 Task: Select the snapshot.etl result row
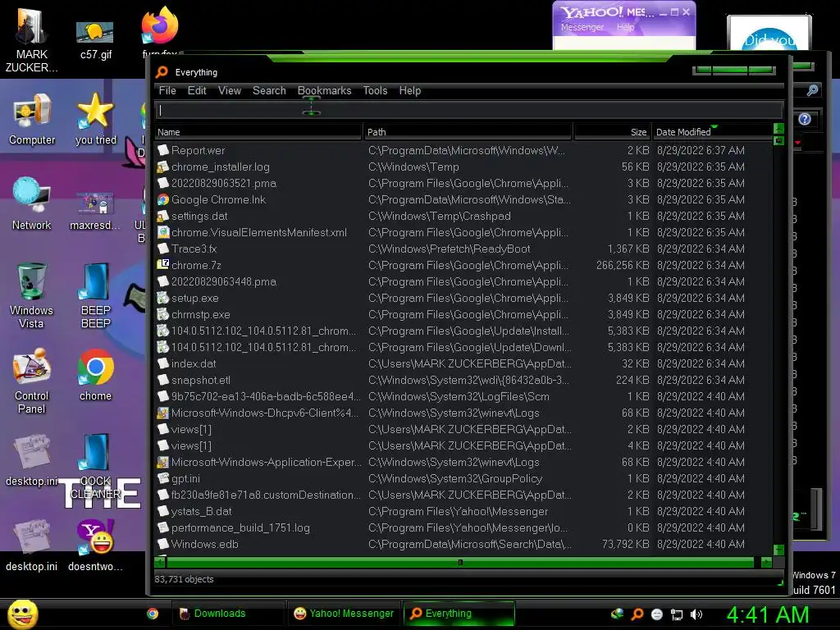[463, 381]
